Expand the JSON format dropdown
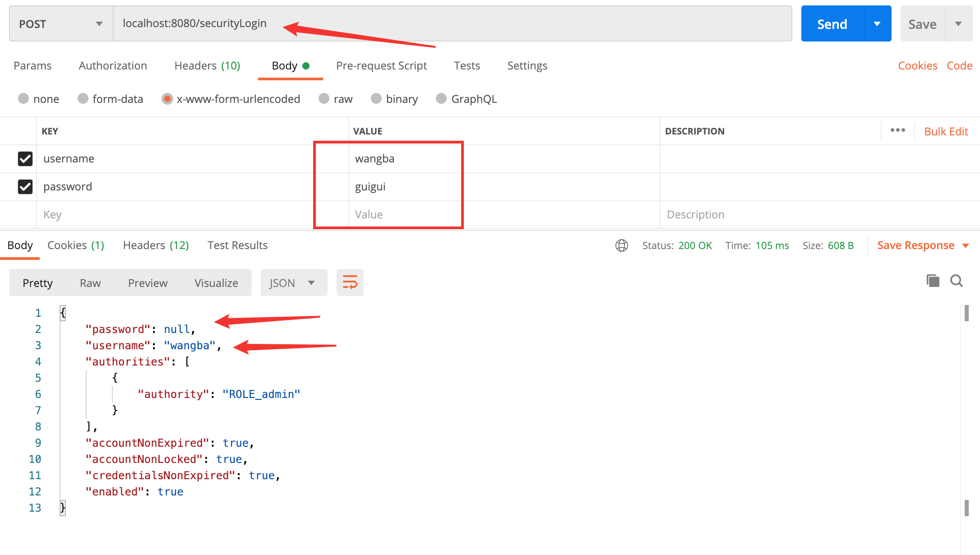Image resolution: width=980 pixels, height=555 pixels. point(293,283)
